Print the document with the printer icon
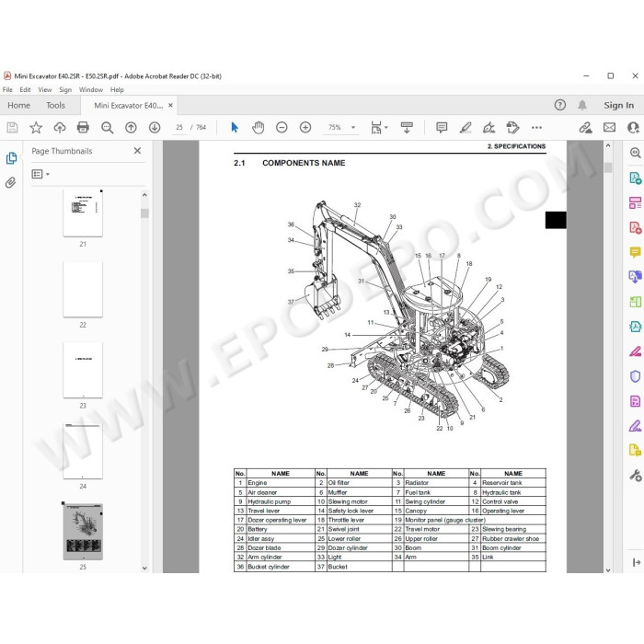This screenshot has width=644, height=644. tap(83, 128)
